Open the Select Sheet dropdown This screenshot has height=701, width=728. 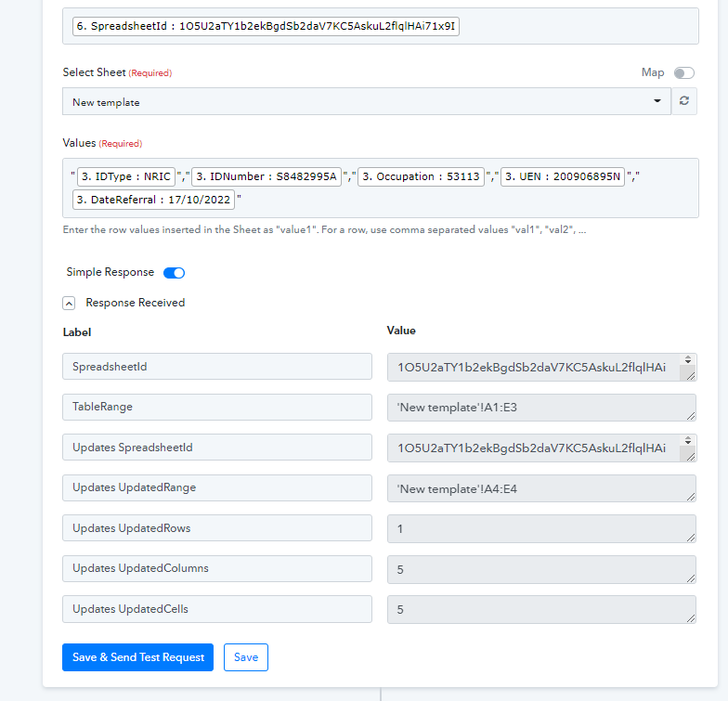[367, 101]
